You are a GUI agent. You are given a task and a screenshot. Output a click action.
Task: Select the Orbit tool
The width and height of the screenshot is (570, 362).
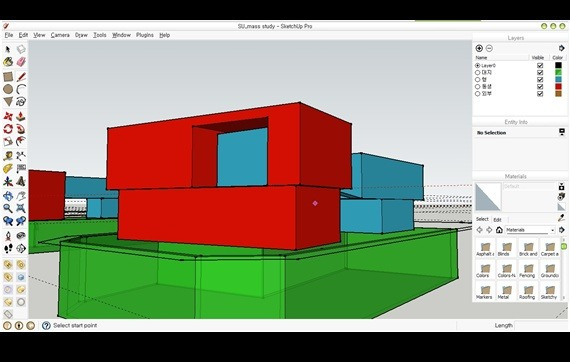point(8,196)
